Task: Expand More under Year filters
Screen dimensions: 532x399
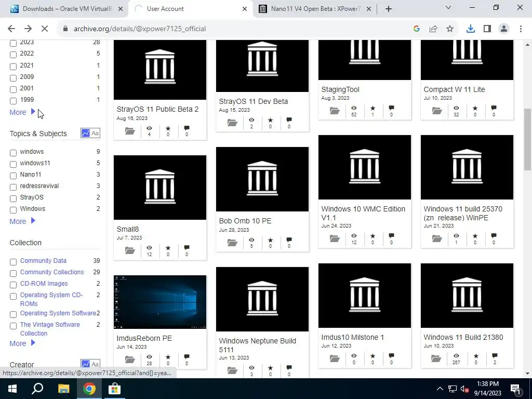Action: coord(22,112)
